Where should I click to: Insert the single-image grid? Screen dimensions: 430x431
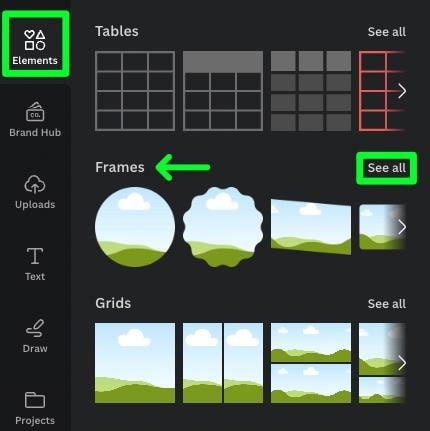[135, 363]
